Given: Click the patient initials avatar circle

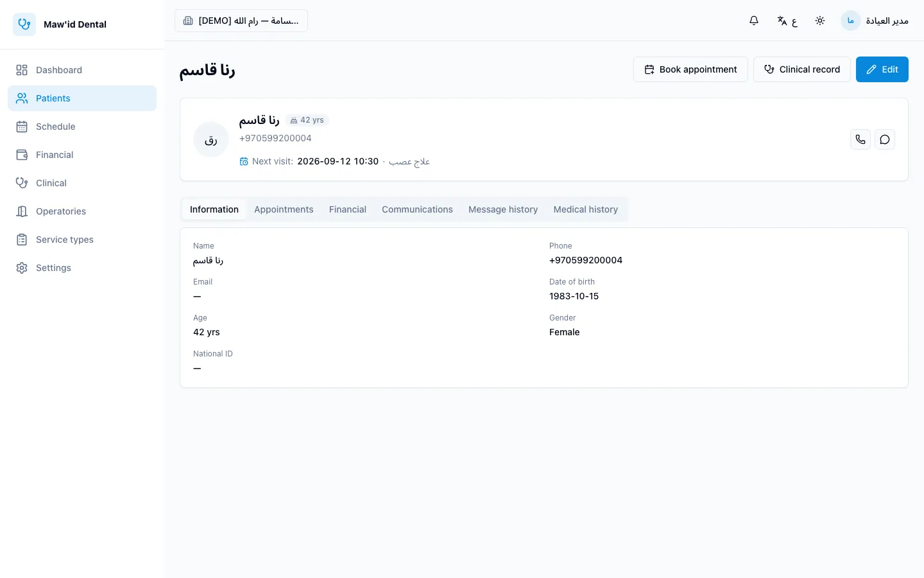Looking at the screenshot, I should pyautogui.click(x=211, y=139).
